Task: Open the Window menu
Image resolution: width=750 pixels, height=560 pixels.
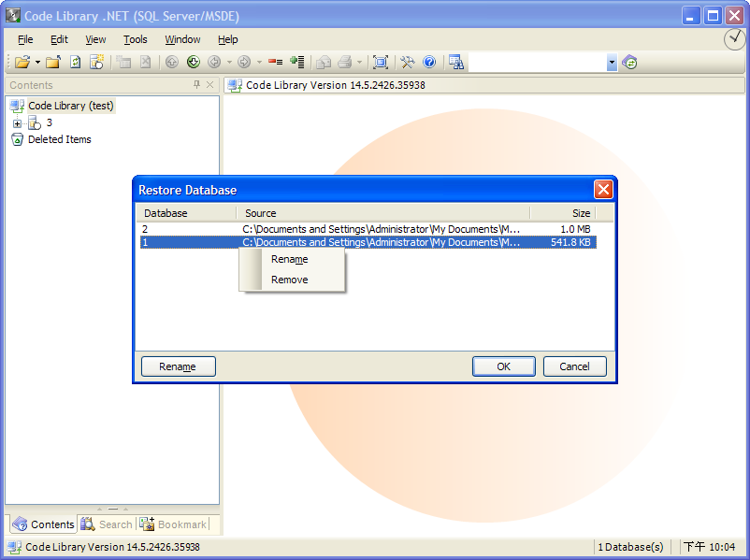Action: [x=182, y=39]
